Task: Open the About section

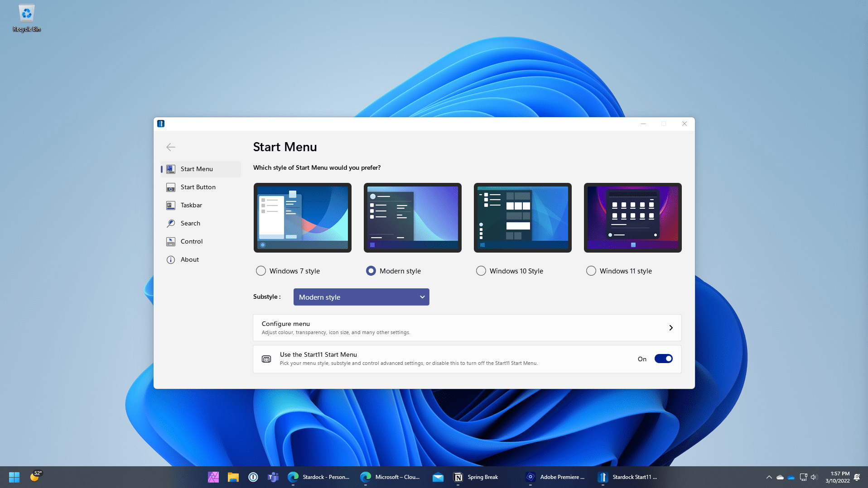Action: pos(190,259)
